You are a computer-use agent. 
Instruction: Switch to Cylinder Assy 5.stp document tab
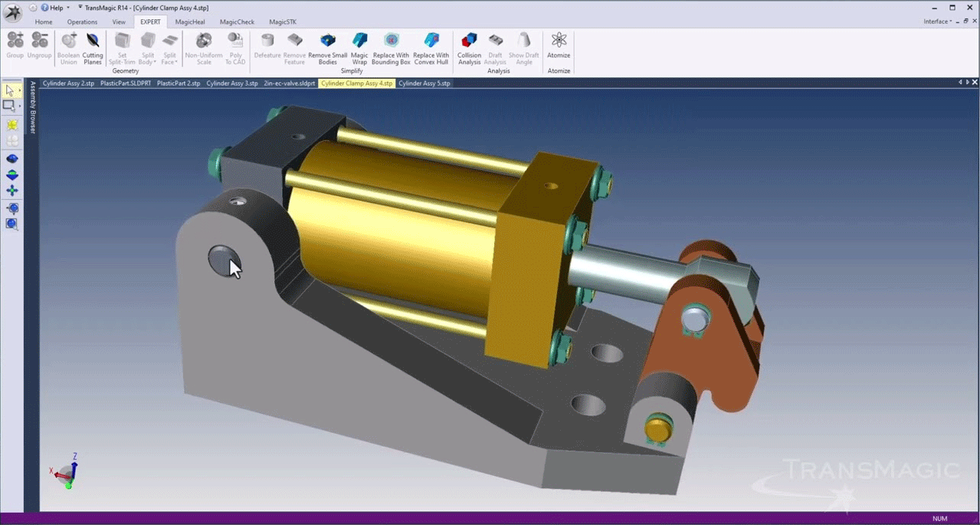tap(424, 83)
